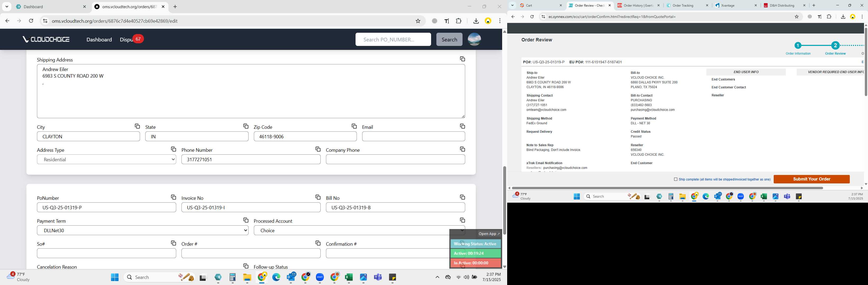Click the Phone Number field showing 3177271051
This screenshot has width=868, height=285.
point(251,159)
